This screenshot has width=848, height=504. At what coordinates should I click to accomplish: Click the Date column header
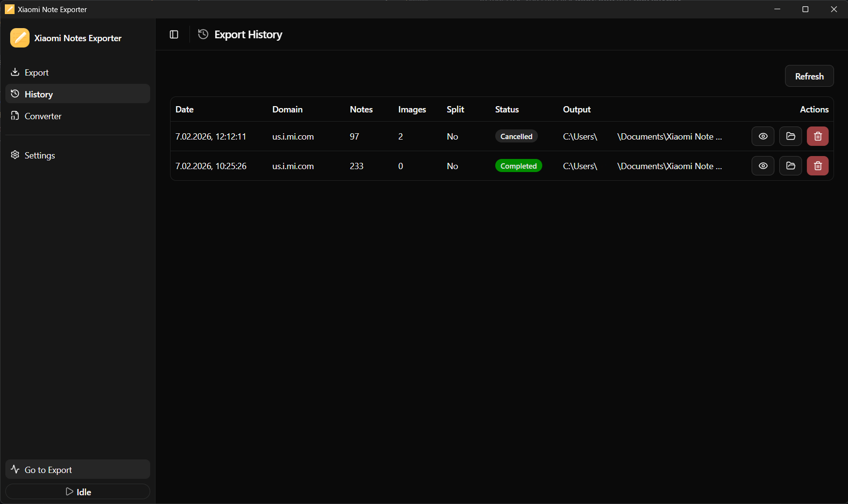point(184,110)
